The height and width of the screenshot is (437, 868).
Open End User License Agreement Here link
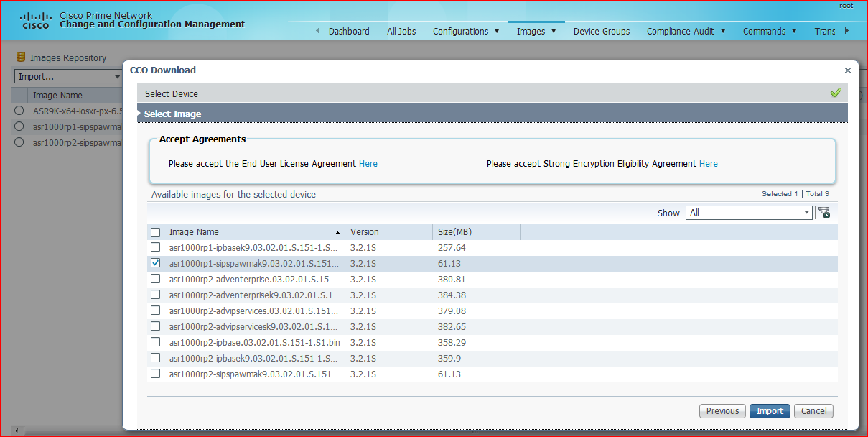click(x=368, y=164)
